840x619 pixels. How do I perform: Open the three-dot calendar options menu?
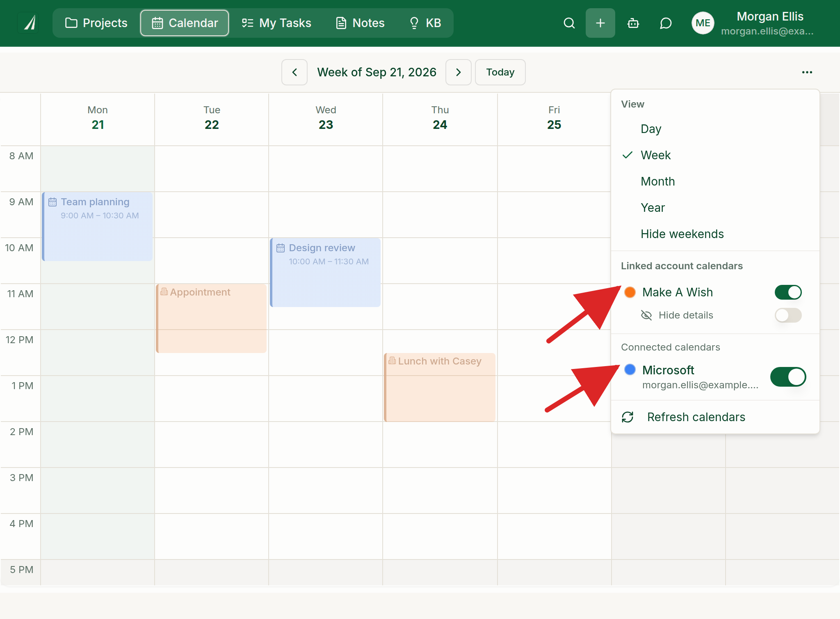click(807, 72)
